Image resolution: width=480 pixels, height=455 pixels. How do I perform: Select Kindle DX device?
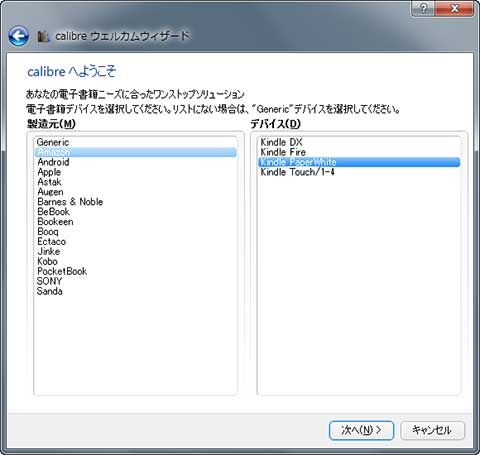[359, 142]
